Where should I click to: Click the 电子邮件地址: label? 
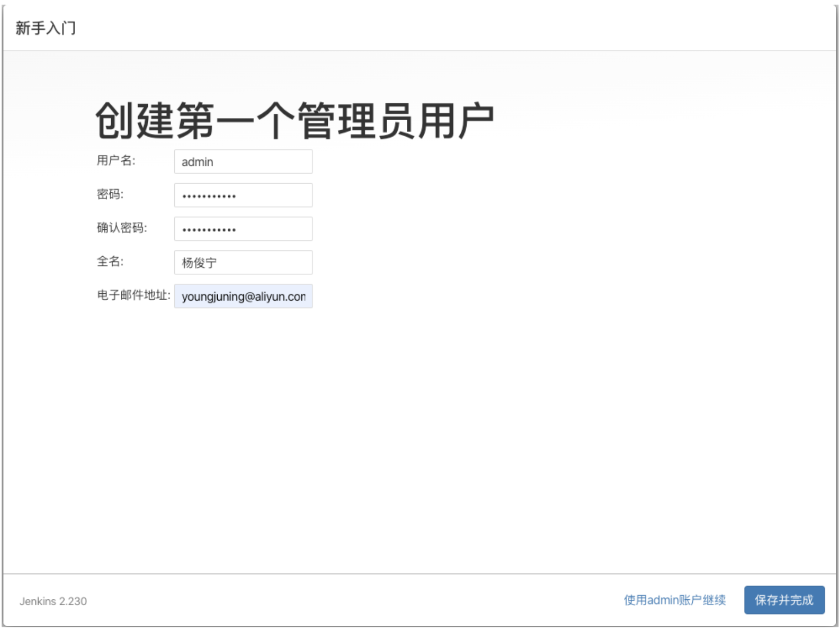click(x=133, y=295)
